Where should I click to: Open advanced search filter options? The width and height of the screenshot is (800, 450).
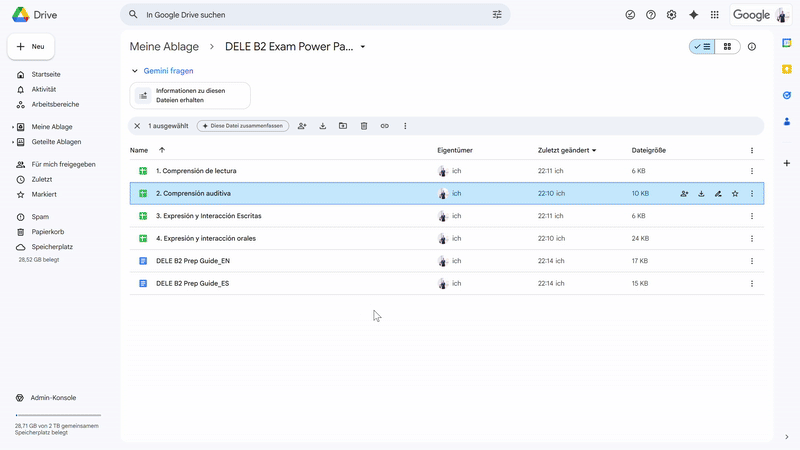497,15
